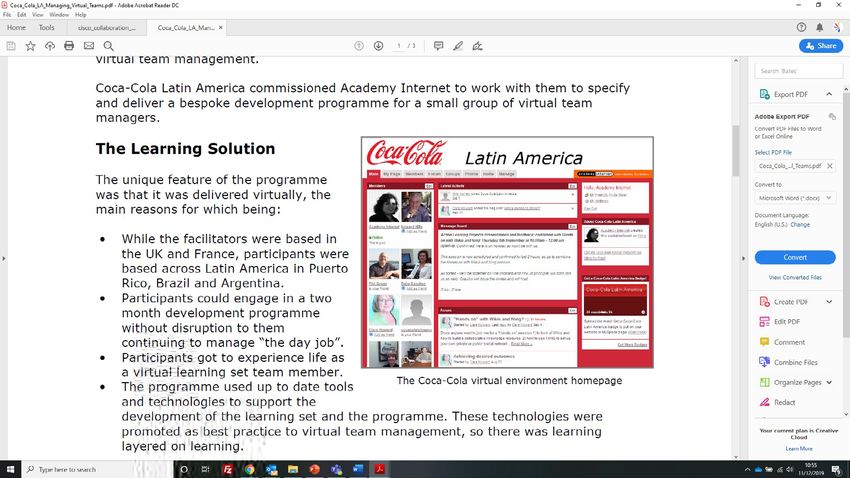Open the Windows Start menu
The image size is (850, 478).
[x=10, y=469]
